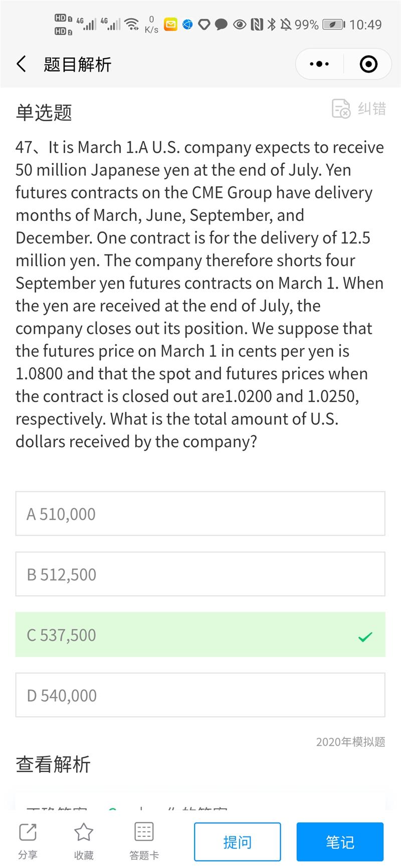Tap the 题目解析 page title
Screen dimensions: 401x868
pyautogui.click(x=78, y=65)
